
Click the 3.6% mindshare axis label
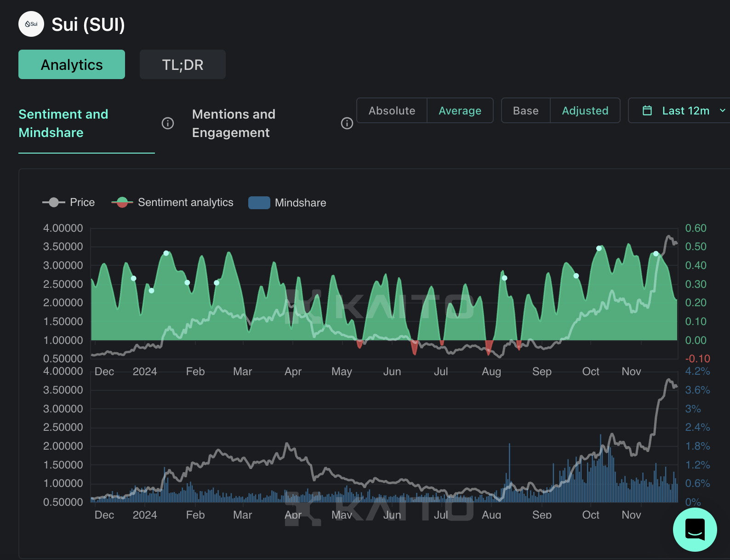click(697, 390)
